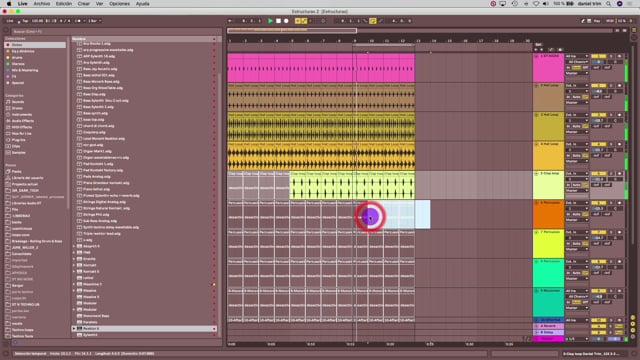
Task: Click the Stop button in the transport
Action: click(x=278, y=21)
